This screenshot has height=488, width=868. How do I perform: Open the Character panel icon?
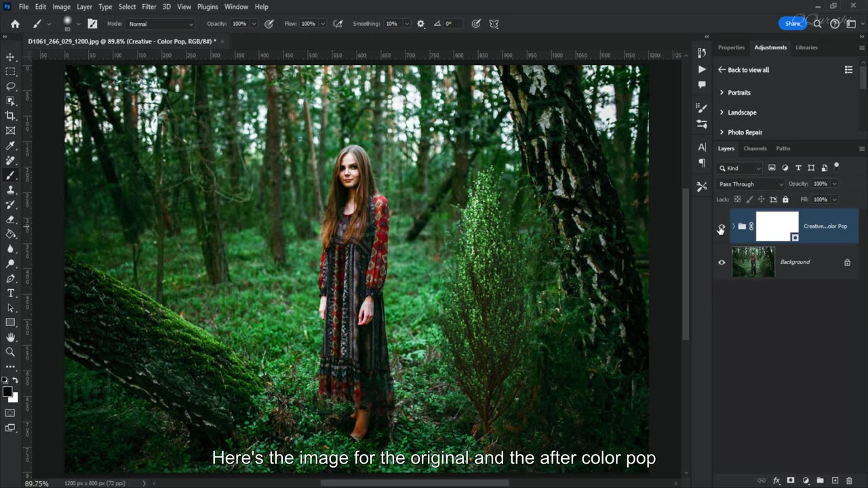click(702, 147)
